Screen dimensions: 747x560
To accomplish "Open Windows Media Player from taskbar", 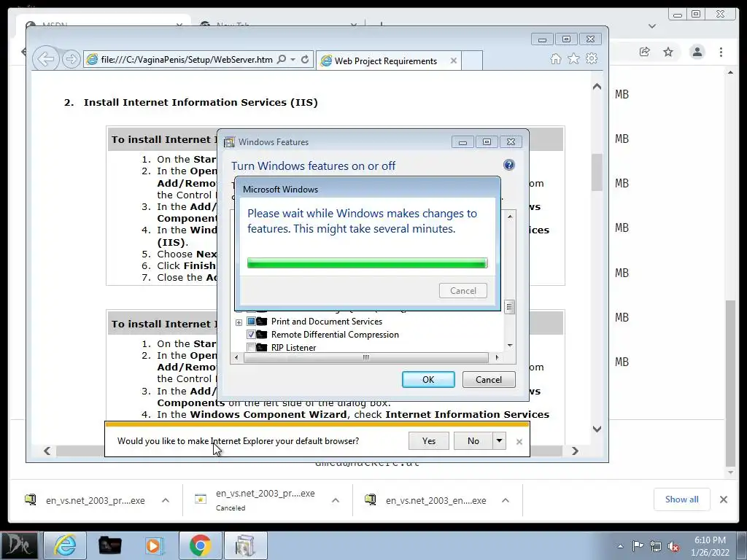I will point(154,545).
